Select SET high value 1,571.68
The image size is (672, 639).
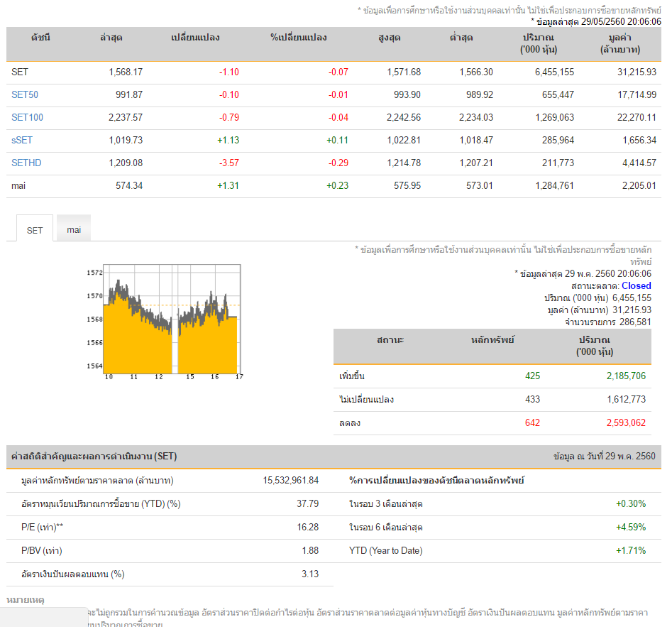[404, 72]
